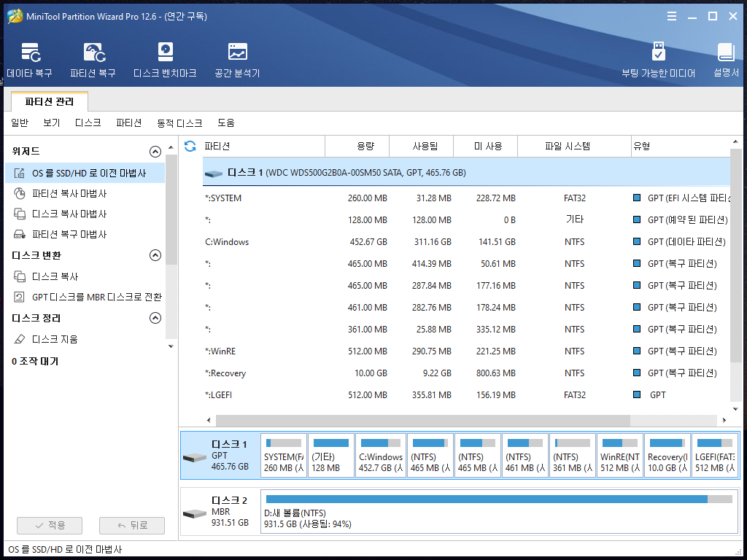The height and width of the screenshot is (560, 747).
Task: Select the *:SYSTEM partition row
Action: (x=466, y=198)
